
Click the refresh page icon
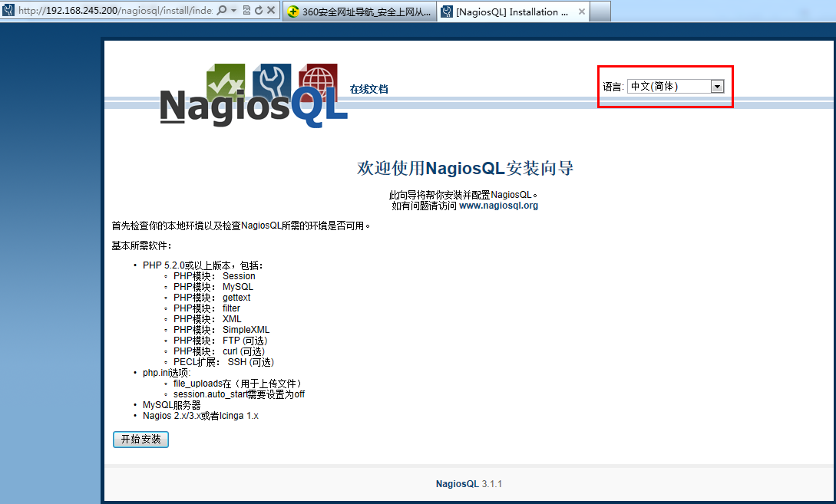[259, 10]
